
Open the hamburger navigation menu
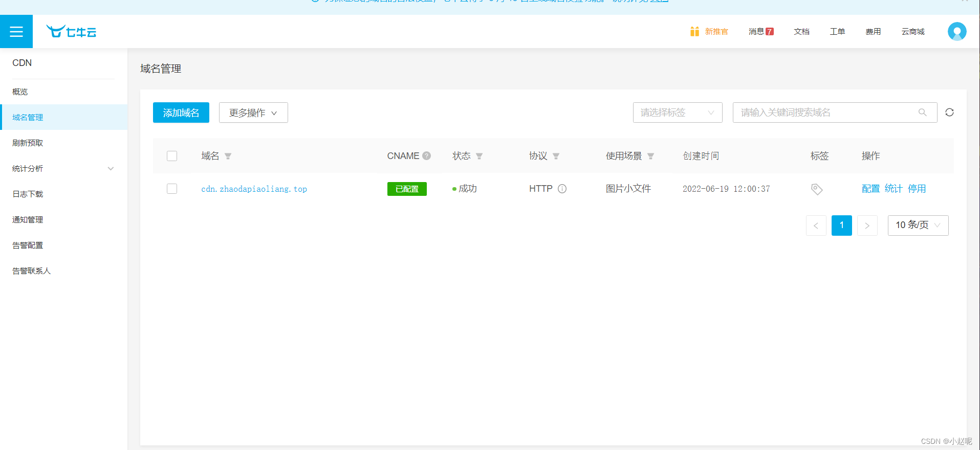[x=16, y=32]
